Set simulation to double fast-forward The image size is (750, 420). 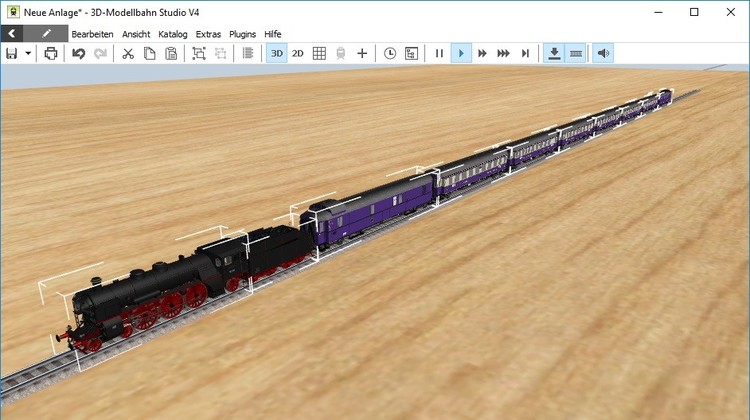(482, 53)
